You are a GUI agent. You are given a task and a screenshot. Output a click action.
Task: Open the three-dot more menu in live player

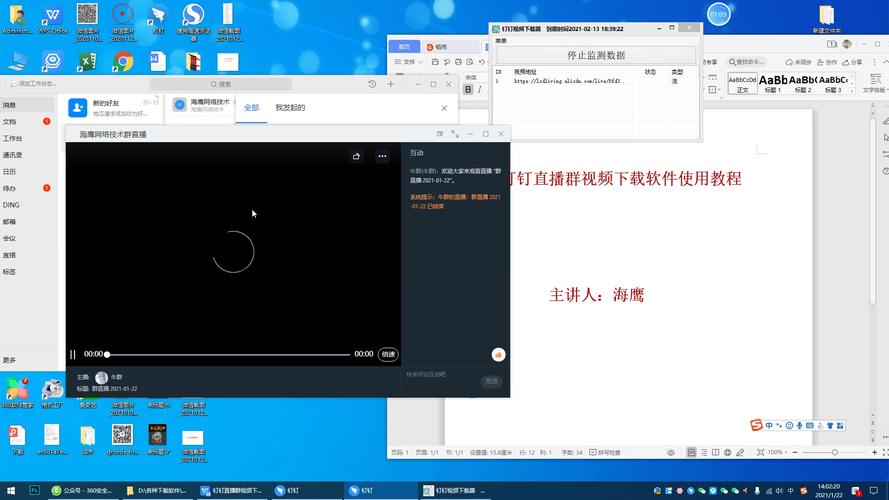pos(382,156)
